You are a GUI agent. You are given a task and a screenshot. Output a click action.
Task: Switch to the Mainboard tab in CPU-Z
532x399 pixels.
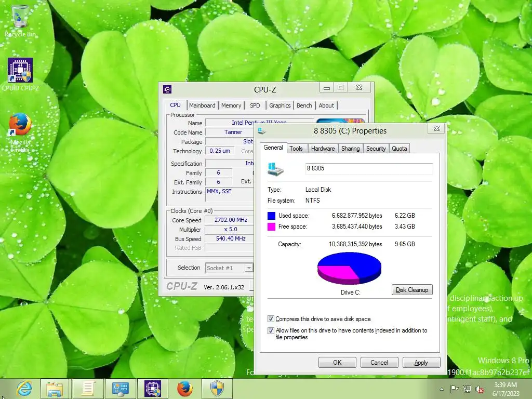click(202, 105)
